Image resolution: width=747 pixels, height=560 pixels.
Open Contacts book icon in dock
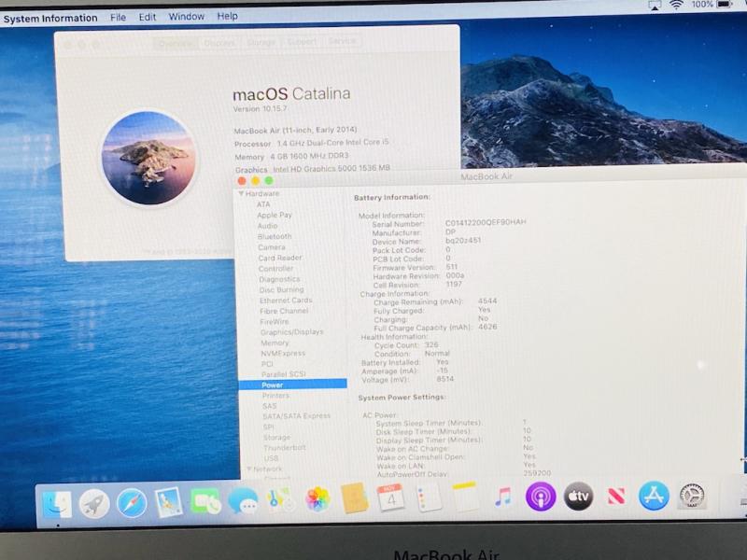pyautogui.click(x=355, y=498)
